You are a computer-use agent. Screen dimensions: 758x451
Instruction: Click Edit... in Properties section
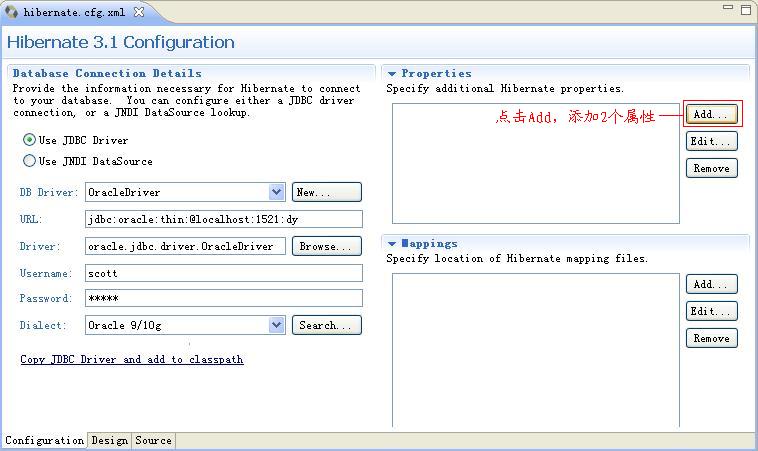pos(712,141)
